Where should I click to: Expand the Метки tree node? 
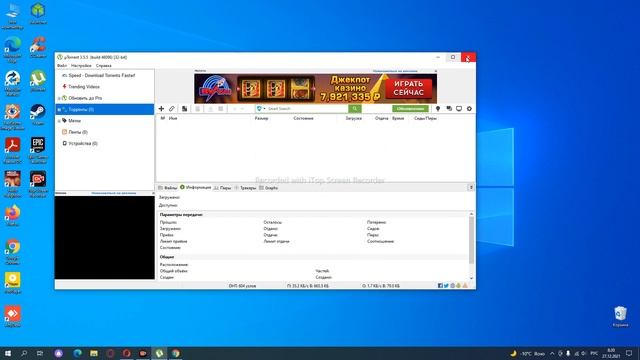pos(59,121)
